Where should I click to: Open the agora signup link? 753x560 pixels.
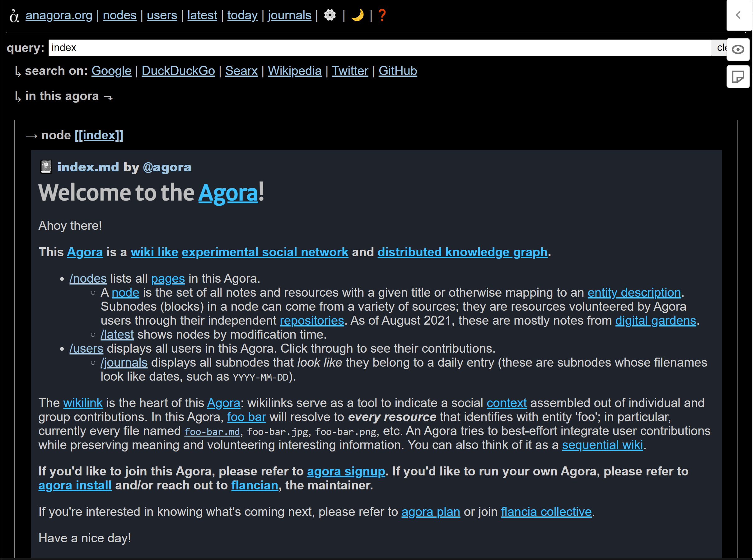tap(346, 471)
